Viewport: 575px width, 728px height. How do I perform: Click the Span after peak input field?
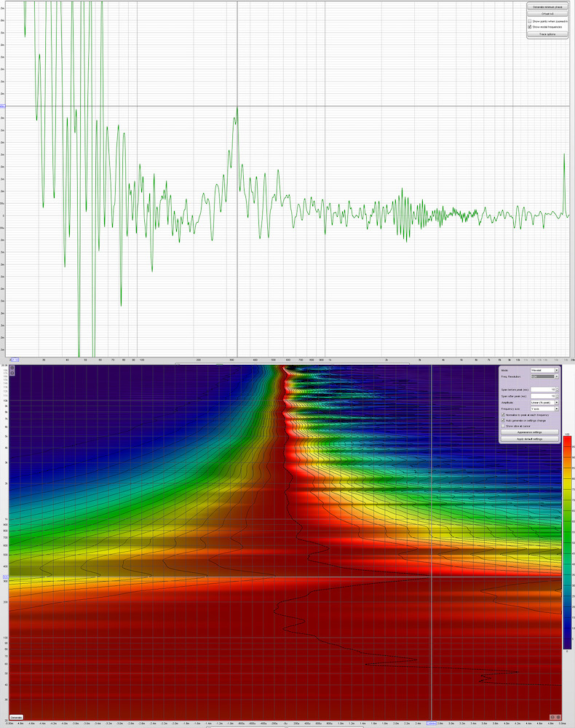pyautogui.click(x=543, y=396)
